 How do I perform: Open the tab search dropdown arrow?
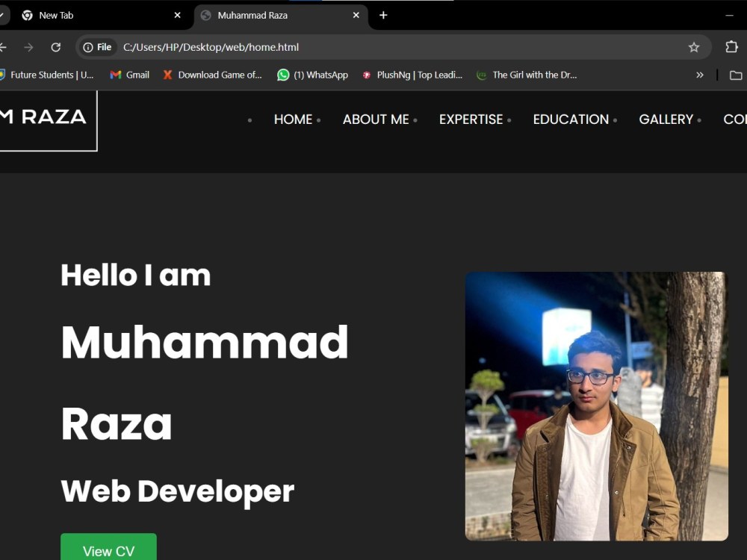(x=2, y=15)
